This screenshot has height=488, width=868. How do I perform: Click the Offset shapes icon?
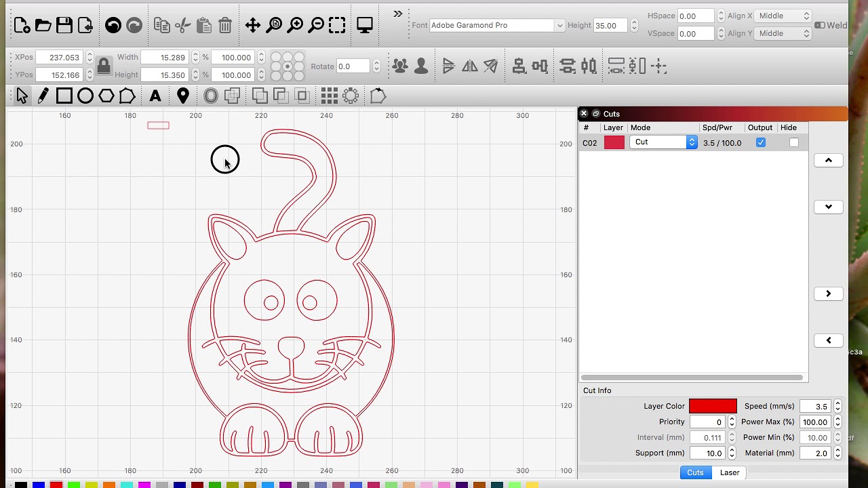click(x=211, y=96)
